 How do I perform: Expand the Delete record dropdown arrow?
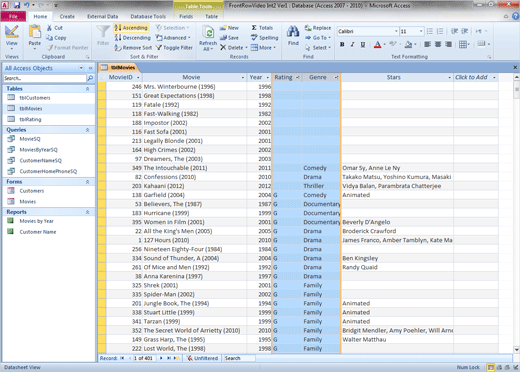click(x=247, y=48)
